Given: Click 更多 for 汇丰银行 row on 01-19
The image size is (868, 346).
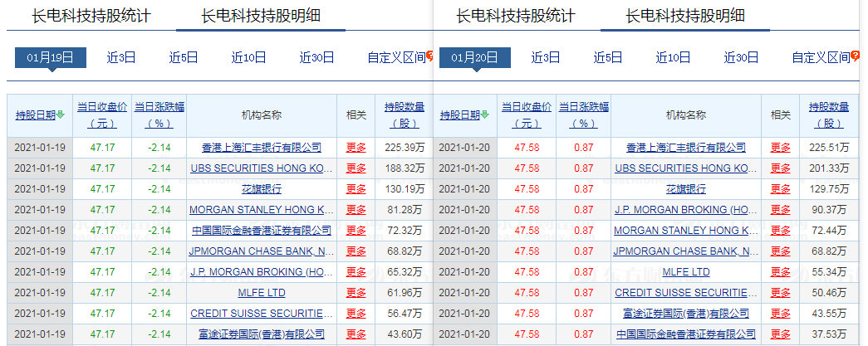Looking at the screenshot, I should point(356,148).
